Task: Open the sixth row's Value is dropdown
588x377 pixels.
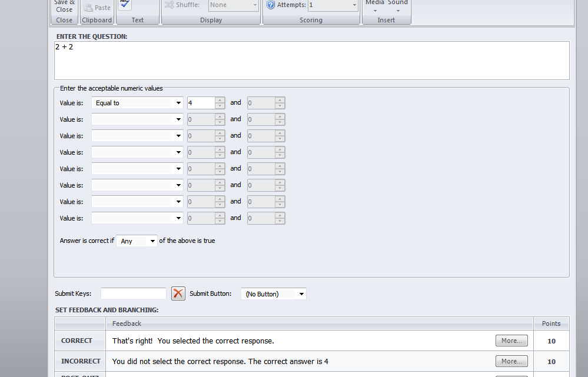Action: pos(137,185)
